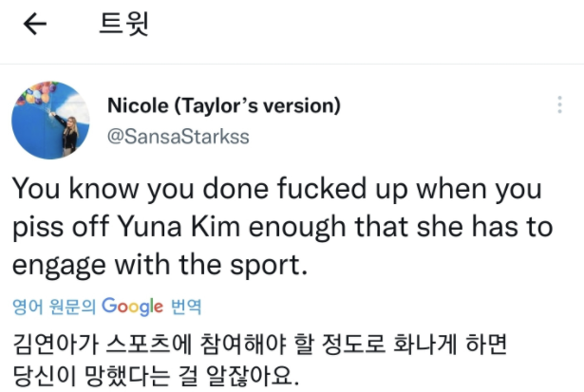Click the 영어 원문의 translation label text
This screenshot has width=584, height=392.
click(x=54, y=308)
